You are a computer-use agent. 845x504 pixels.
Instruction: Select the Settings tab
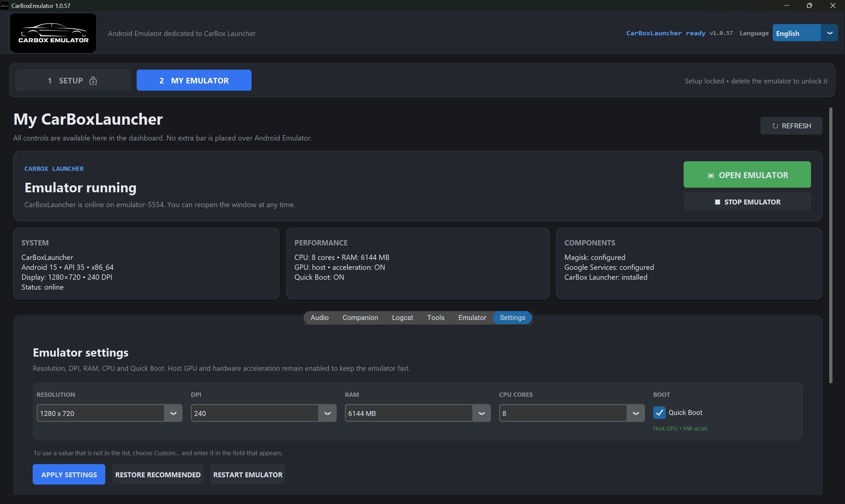[512, 318]
